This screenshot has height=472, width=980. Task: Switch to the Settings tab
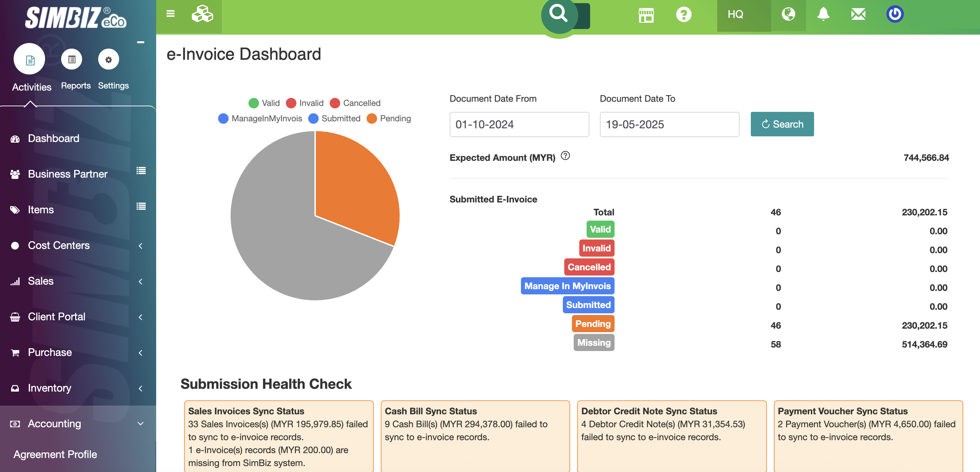pyautogui.click(x=108, y=60)
